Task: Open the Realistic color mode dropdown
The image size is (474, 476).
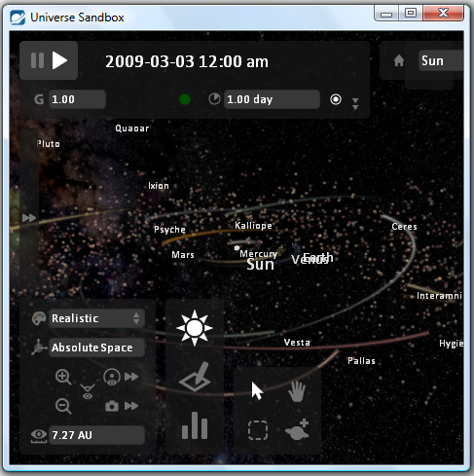Action: click(x=96, y=318)
